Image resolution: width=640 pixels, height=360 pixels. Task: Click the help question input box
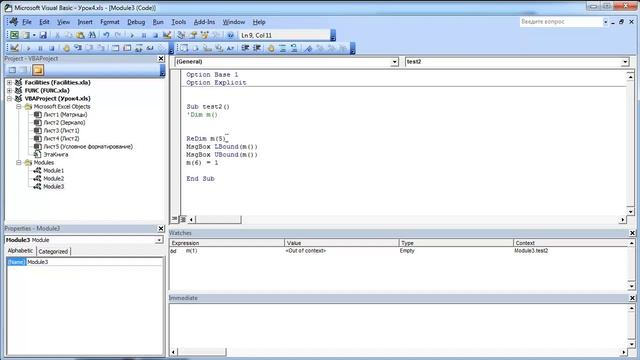coord(560,22)
